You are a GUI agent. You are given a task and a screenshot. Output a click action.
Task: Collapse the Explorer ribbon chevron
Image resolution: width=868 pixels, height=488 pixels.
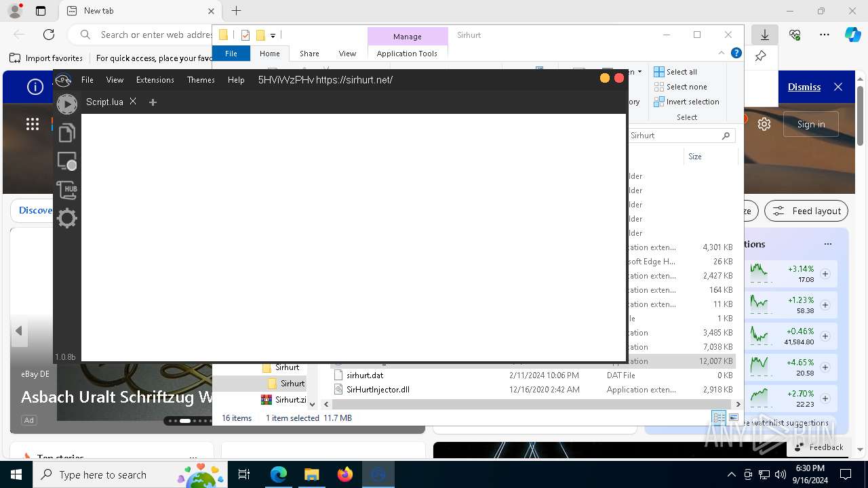coord(722,53)
